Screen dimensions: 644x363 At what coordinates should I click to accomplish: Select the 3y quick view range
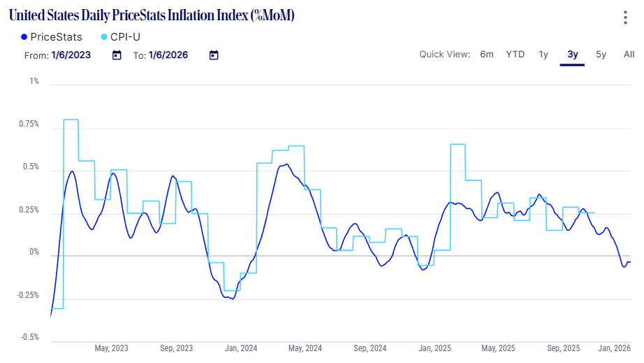(x=572, y=55)
